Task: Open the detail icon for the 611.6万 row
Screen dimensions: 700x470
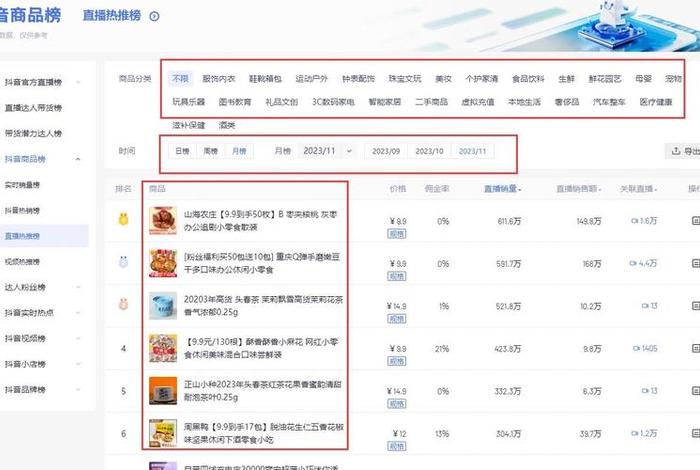Action: tap(696, 221)
